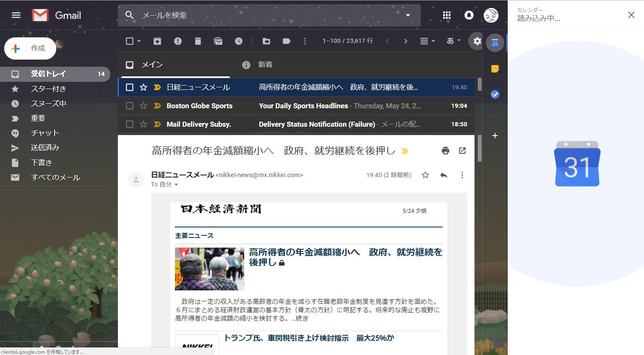The width and height of the screenshot is (644, 355).
Task: Click the search magnifier icon
Action: click(x=130, y=15)
